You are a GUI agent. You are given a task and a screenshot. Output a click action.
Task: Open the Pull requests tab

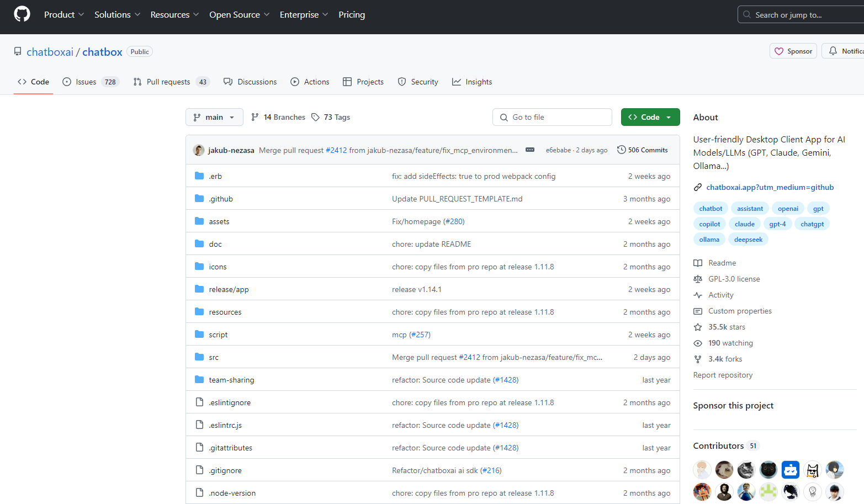coord(171,82)
